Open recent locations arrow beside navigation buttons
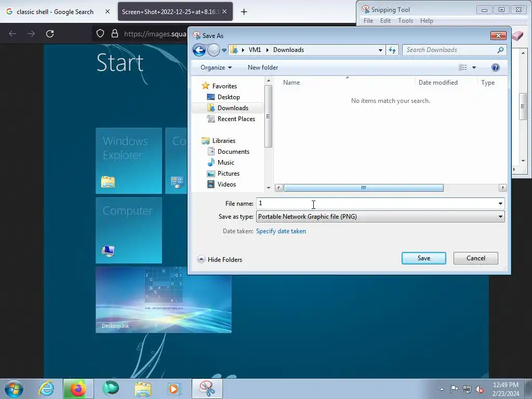Image resolution: width=532 pixels, height=399 pixels. pos(224,50)
